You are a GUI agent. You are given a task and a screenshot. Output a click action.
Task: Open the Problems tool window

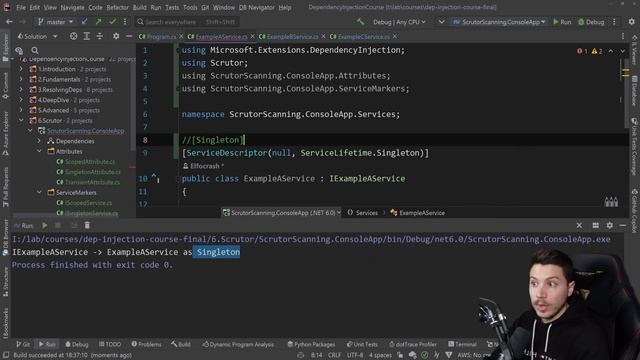(146, 344)
